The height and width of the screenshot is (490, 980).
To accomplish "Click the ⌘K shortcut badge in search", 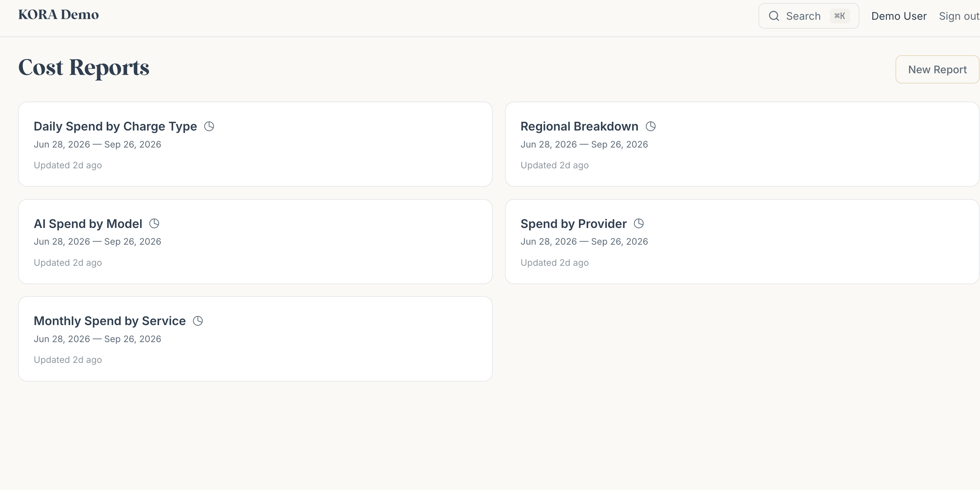I will [839, 16].
